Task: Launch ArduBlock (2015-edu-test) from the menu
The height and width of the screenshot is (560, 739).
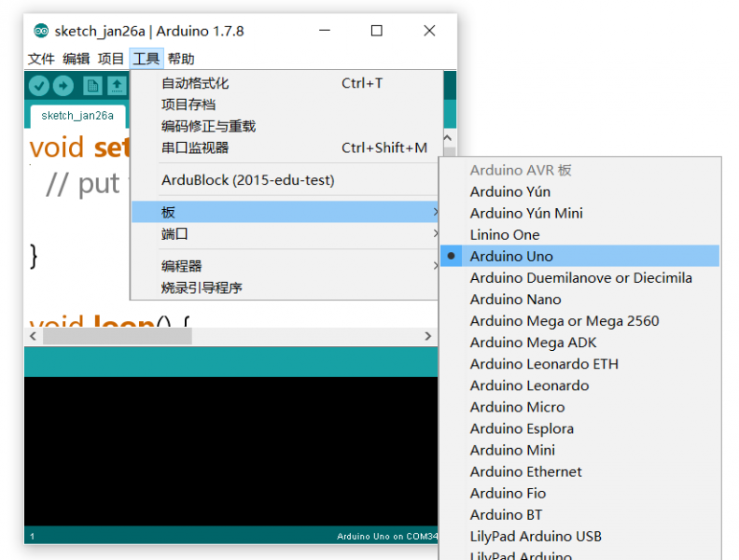Action: 247,180
